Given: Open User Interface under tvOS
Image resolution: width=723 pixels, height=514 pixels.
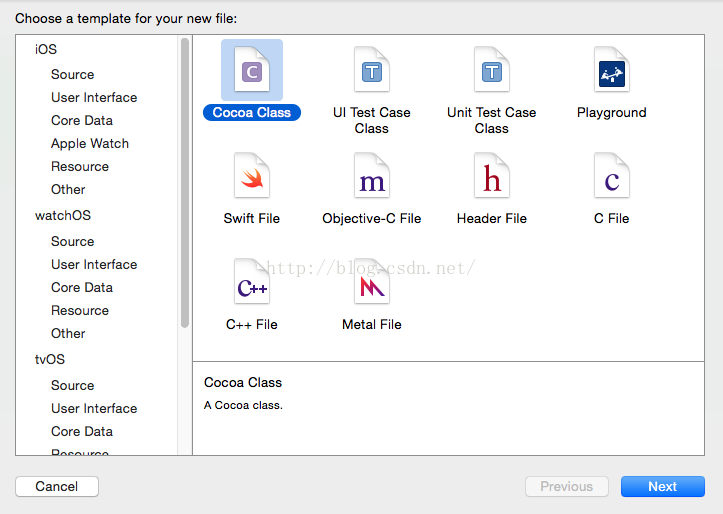Looking at the screenshot, I should click(94, 408).
